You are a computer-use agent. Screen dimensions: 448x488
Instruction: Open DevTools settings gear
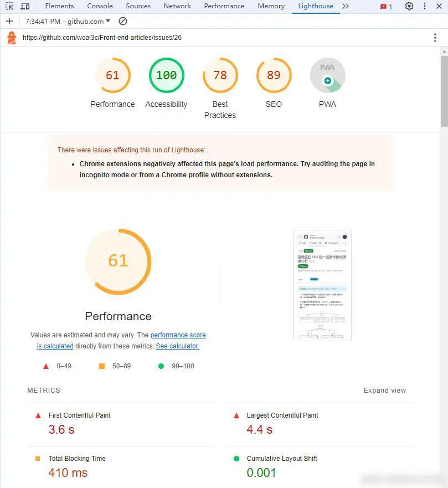[409, 6]
